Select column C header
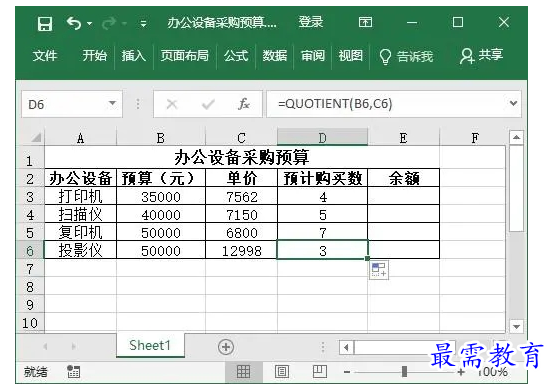 (242, 138)
